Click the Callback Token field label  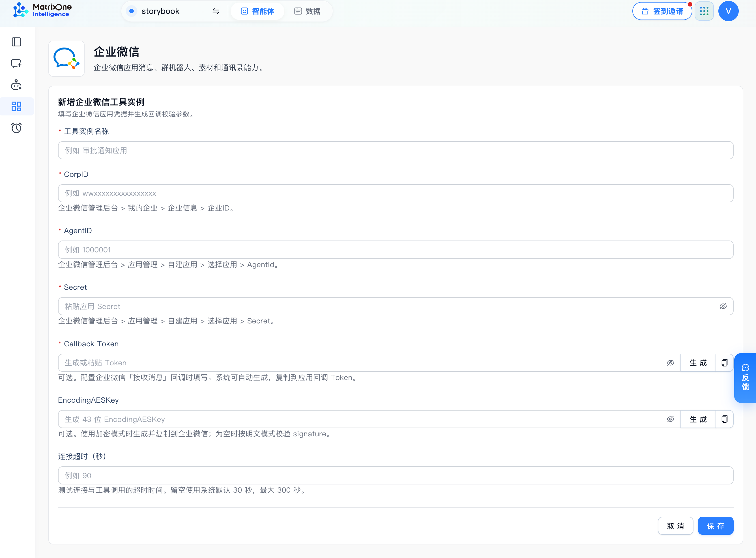91,344
